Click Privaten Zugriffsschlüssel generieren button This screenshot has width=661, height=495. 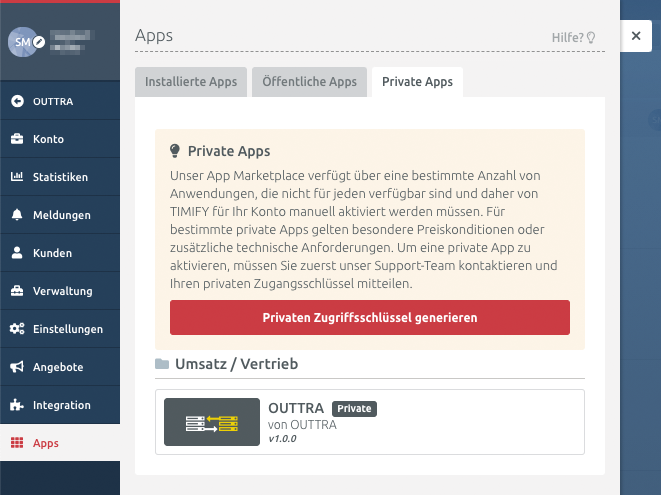(370, 317)
